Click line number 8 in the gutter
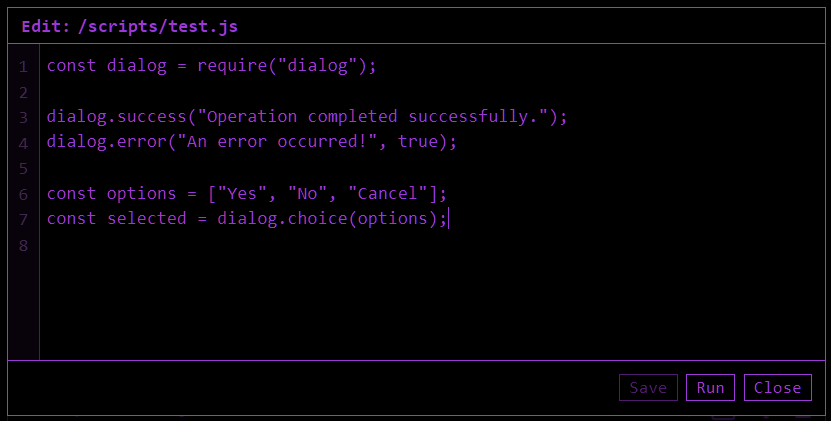The width and height of the screenshot is (831, 421). pyautogui.click(x=22, y=245)
